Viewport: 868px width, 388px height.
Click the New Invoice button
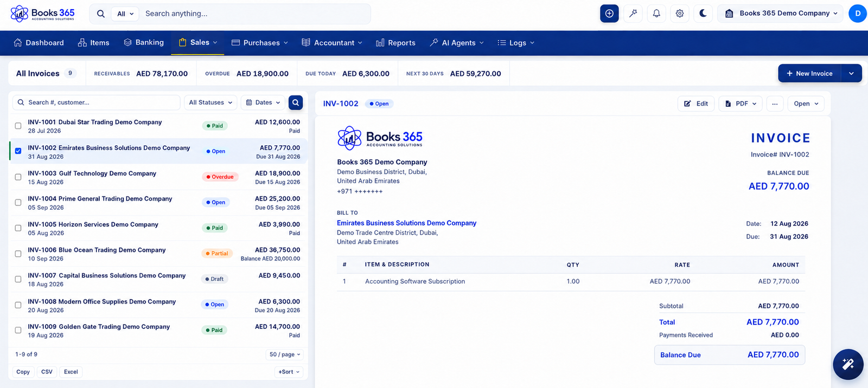pos(809,73)
